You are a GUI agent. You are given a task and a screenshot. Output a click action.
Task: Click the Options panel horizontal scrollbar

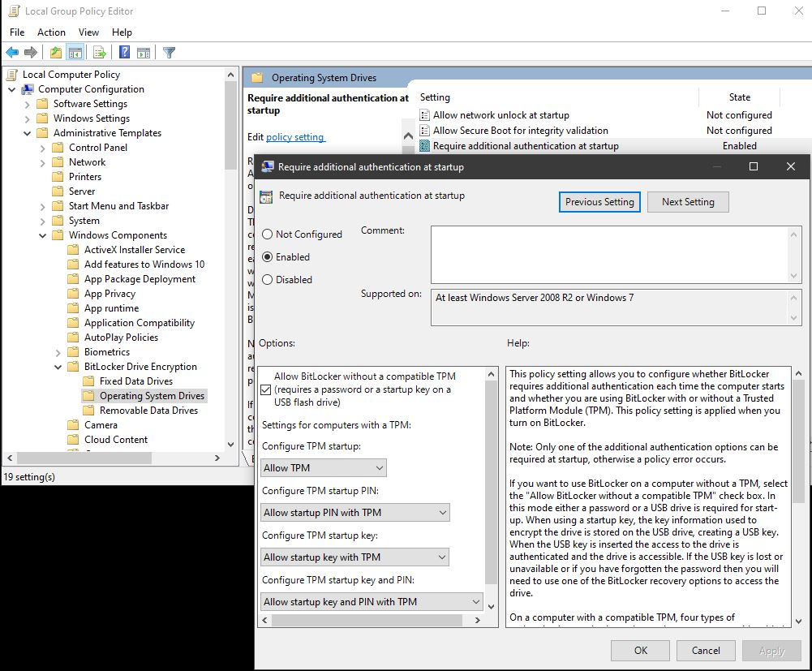coord(367,620)
